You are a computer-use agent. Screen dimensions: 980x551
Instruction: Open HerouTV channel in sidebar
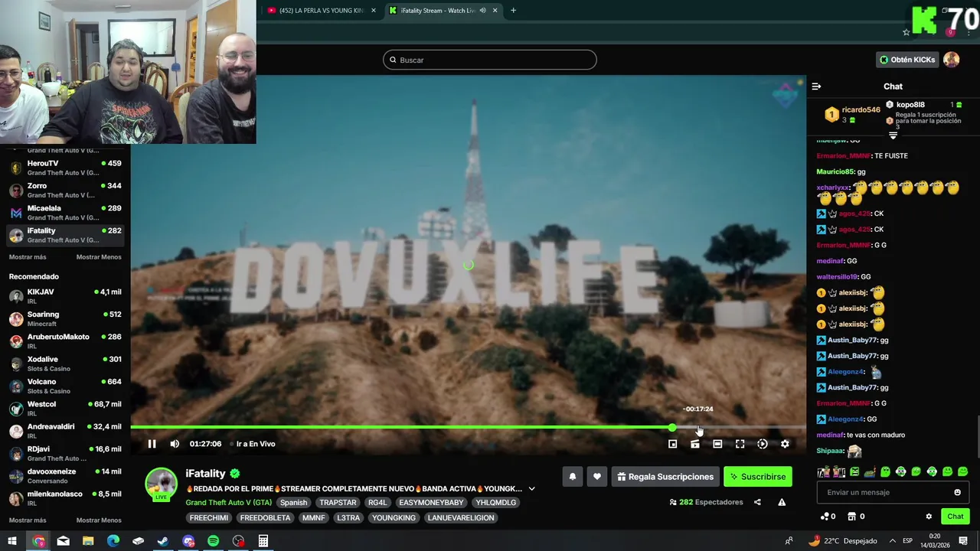(x=65, y=168)
